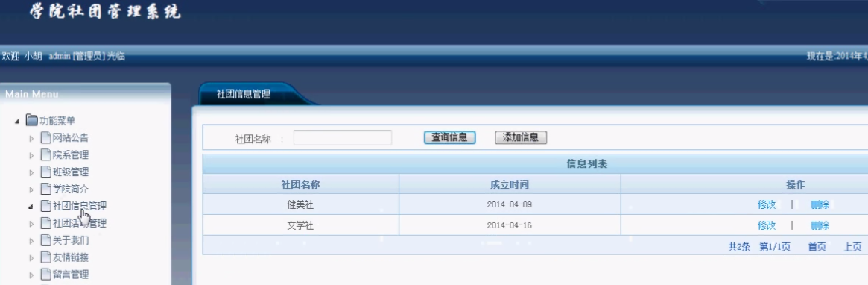Click the 查询信息 button

(x=449, y=137)
